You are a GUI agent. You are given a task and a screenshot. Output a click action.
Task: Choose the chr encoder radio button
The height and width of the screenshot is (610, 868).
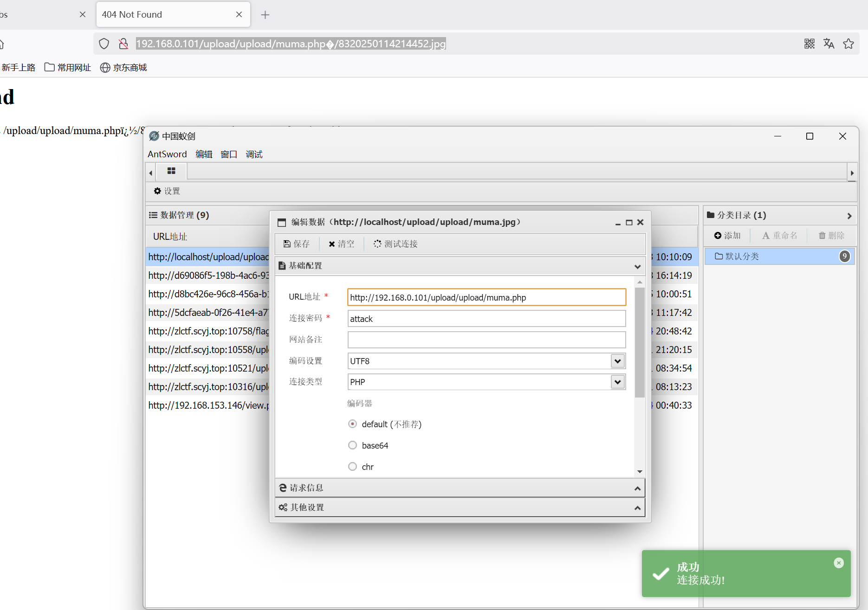point(352,467)
